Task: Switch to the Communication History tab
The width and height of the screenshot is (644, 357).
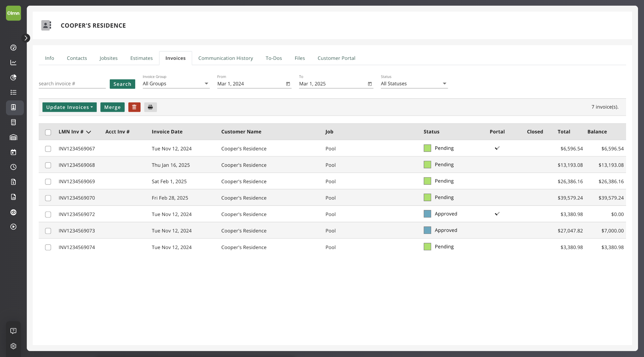Action: coord(225,58)
